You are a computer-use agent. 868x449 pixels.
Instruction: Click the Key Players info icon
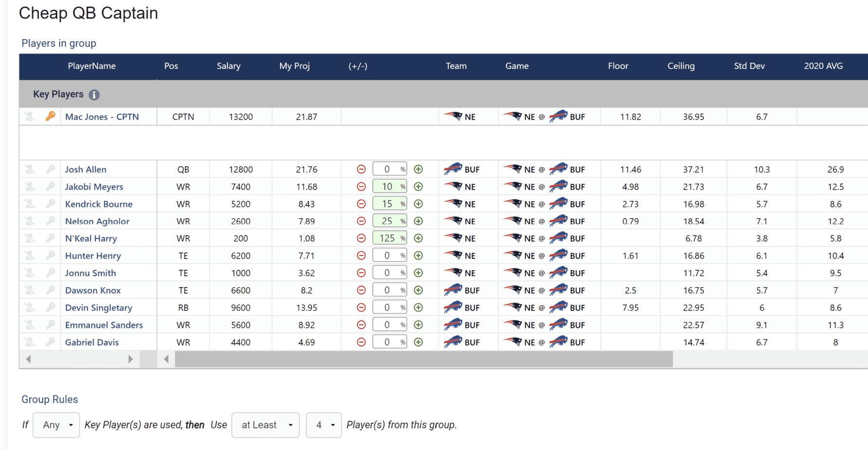click(x=94, y=95)
